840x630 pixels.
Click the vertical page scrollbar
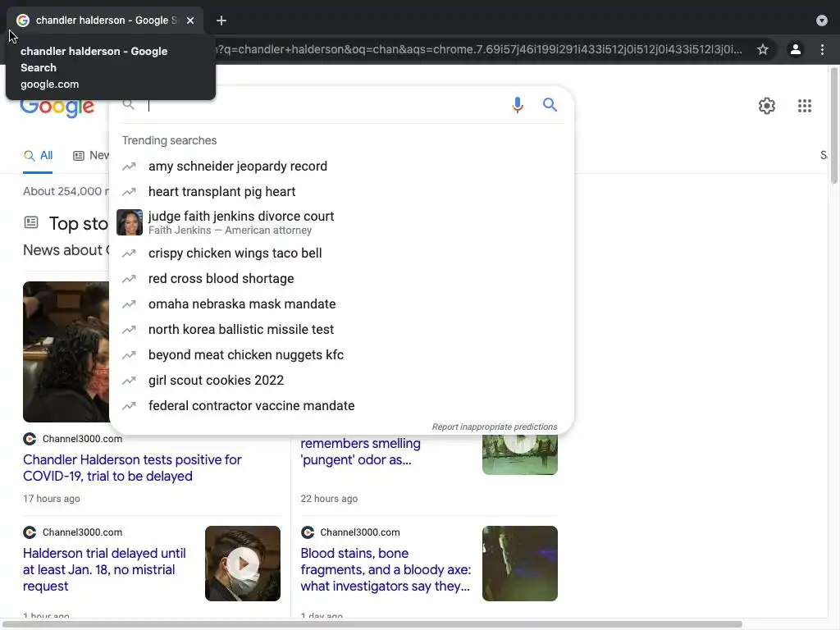click(833, 126)
